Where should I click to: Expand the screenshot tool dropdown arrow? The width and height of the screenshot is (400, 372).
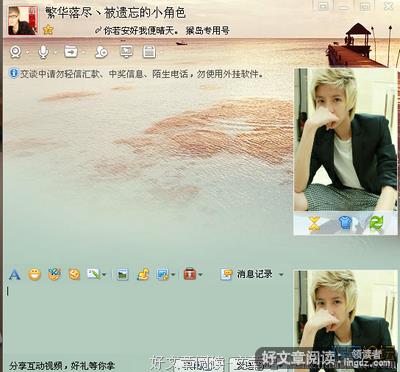pyautogui.click(x=173, y=275)
